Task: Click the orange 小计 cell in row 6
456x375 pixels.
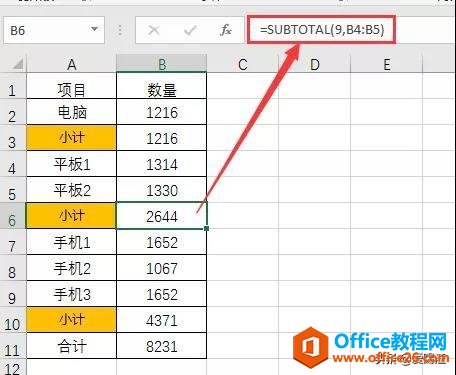Action: tap(72, 216)
